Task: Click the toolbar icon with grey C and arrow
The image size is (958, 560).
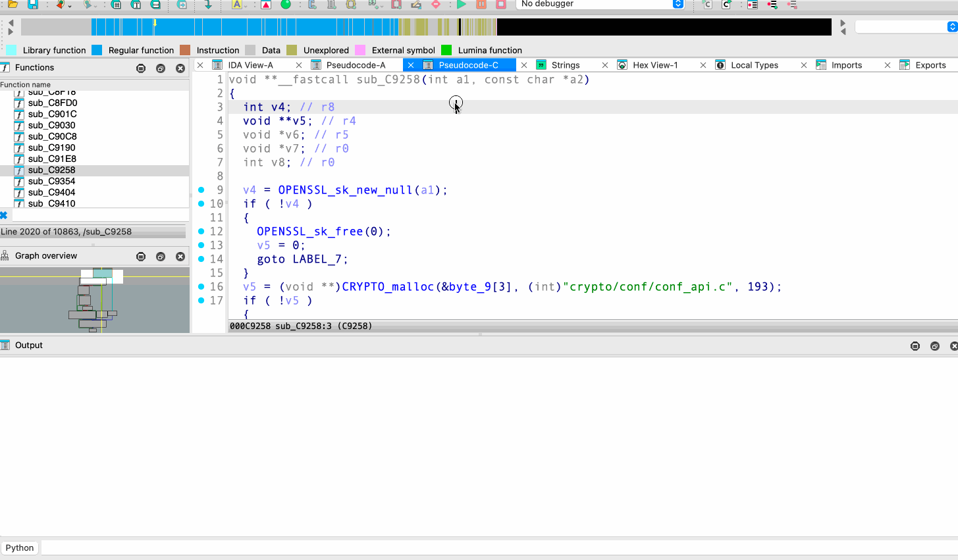Action: [x=707, y=4]
